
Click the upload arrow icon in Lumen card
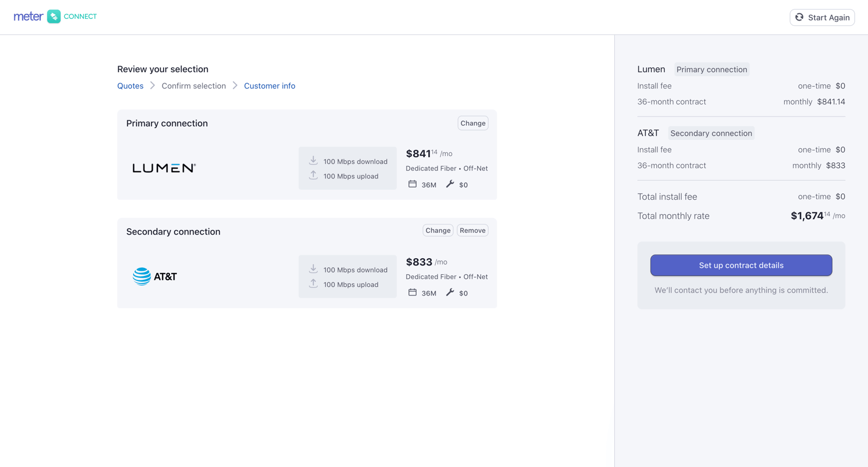point(313,175)
